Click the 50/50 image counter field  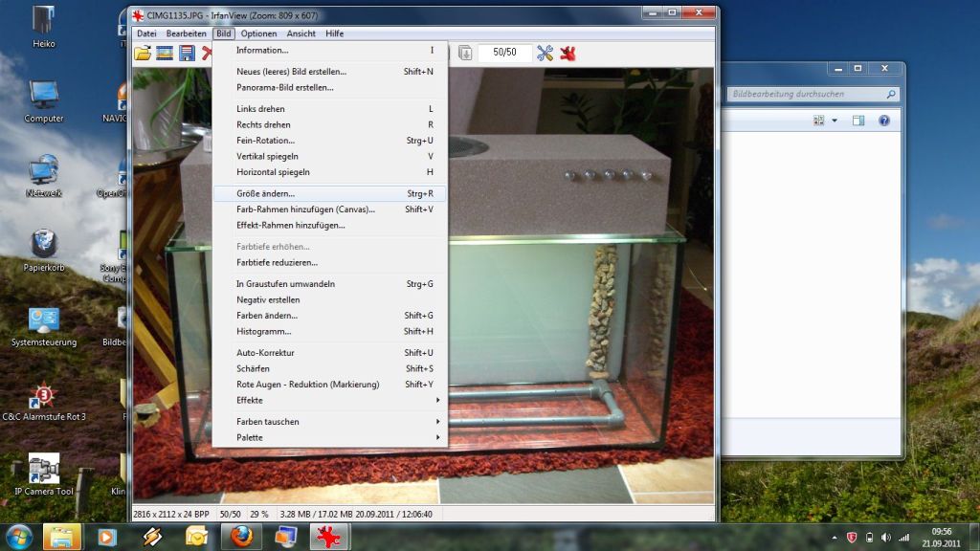(504, 54)
